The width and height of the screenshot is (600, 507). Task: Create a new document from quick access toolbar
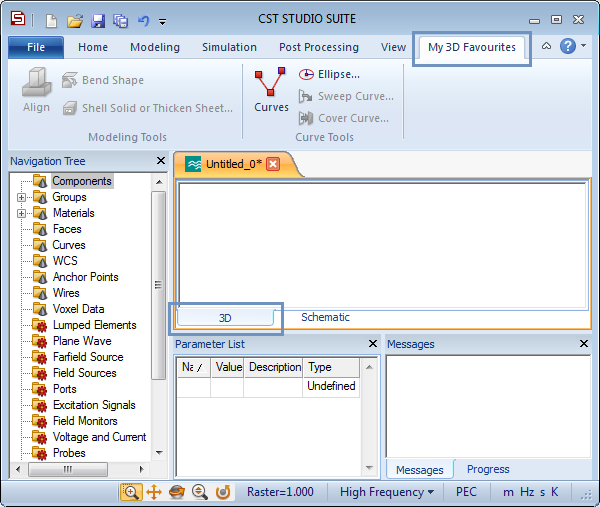pos(51,21)
